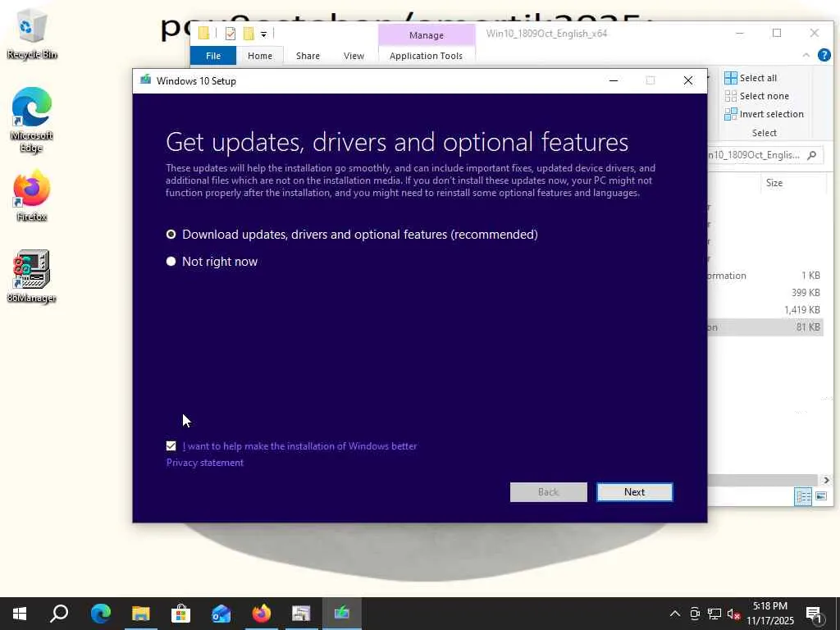Screen dimensions: 840x630
Task: Click Explorer horizontal scrollbar right arrow
Action: point(826,480)
